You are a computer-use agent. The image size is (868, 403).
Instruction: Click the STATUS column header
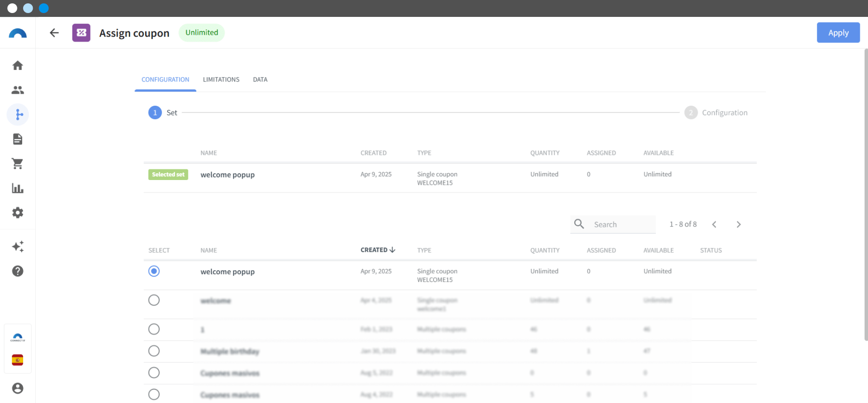711,250
